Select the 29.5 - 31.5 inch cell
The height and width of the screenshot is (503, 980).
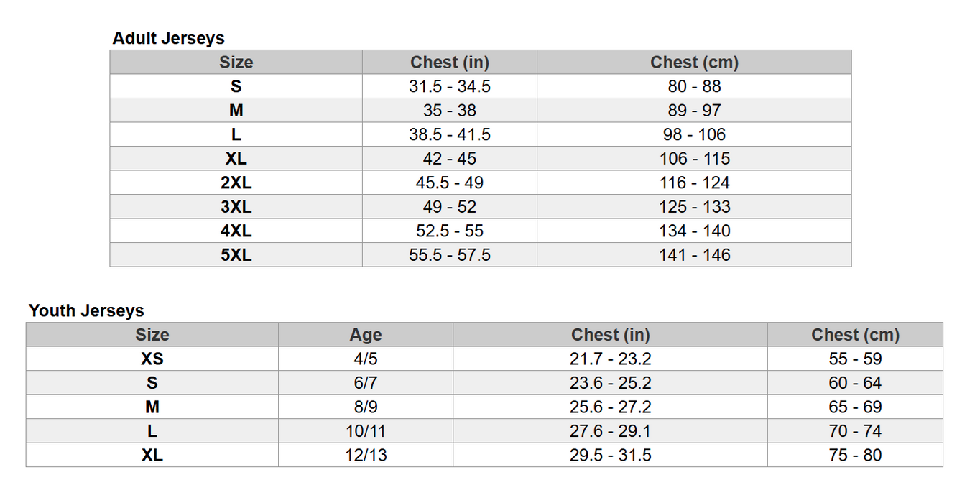click(x=610, y=455)
